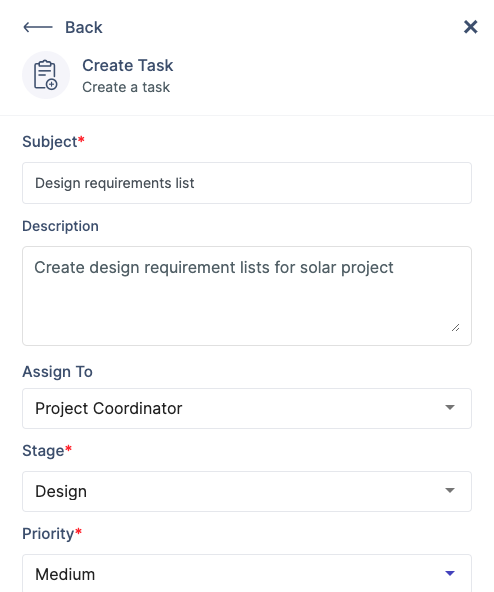The height and width of the screenshot is (592, 494).
Task: Click the 'Create a task' subtitle text
Action: click(x=126, y=87)
